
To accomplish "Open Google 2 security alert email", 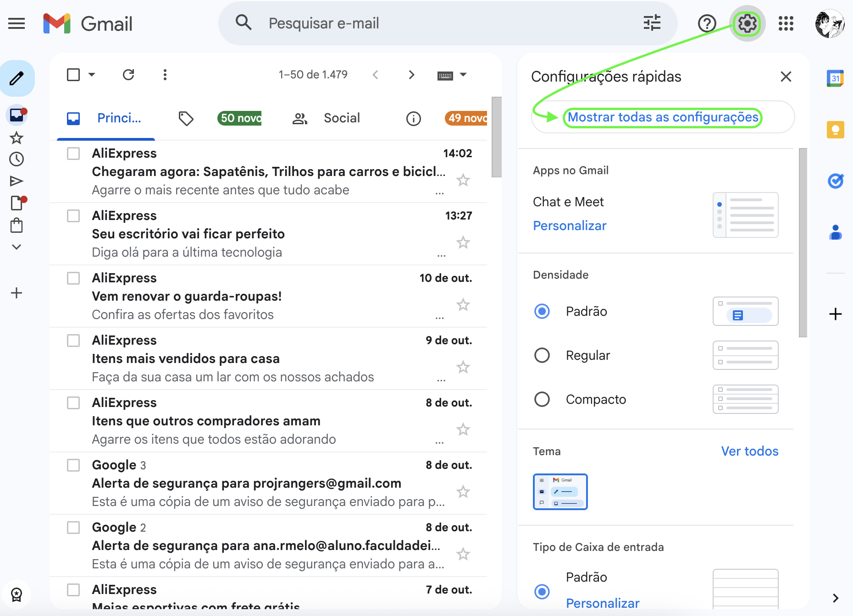I will pos(268,545).
